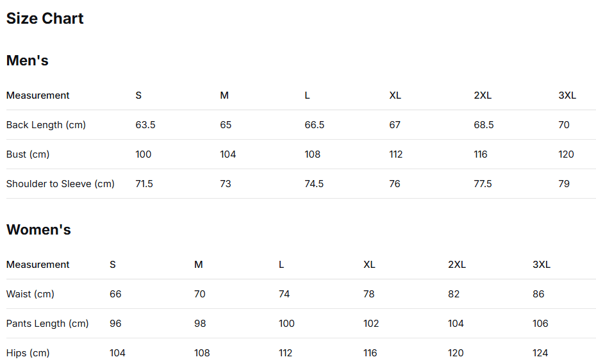Select the Pants Length value 102

pyautogui.click(x=371, y=324)
